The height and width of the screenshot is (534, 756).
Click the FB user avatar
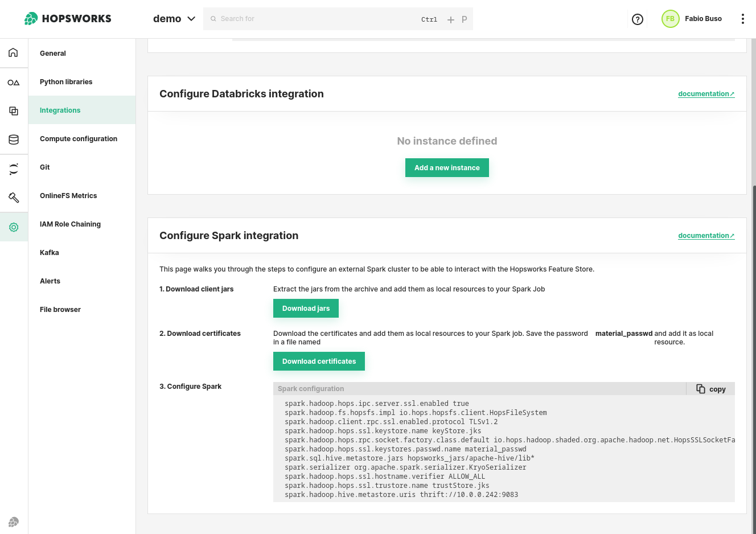click(670, 19)
